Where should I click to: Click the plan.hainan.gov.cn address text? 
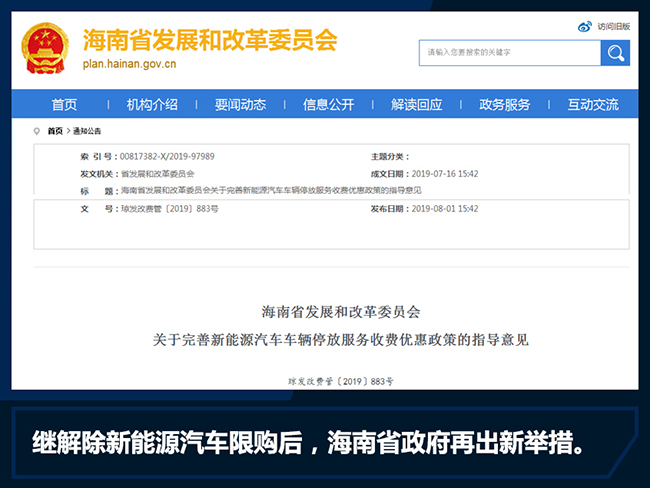129,64
